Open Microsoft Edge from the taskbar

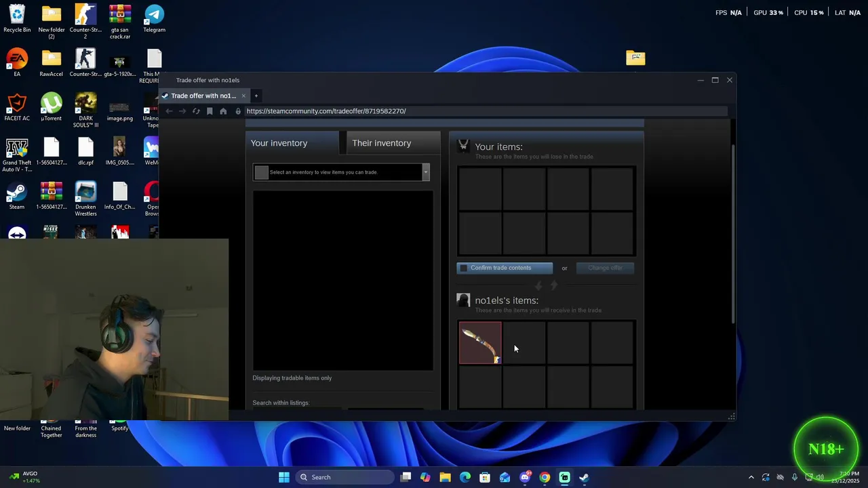pyautogui.click(x=465, y=477)
